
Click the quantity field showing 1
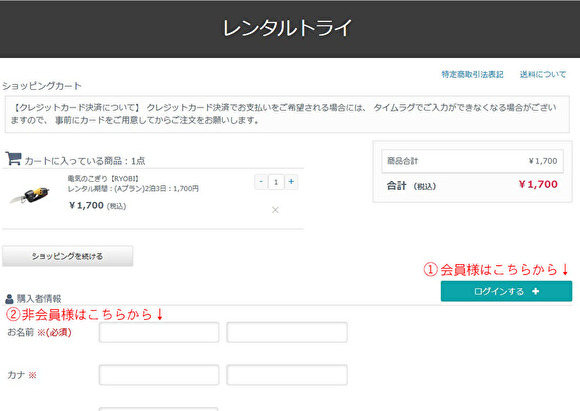pos(276,182)
